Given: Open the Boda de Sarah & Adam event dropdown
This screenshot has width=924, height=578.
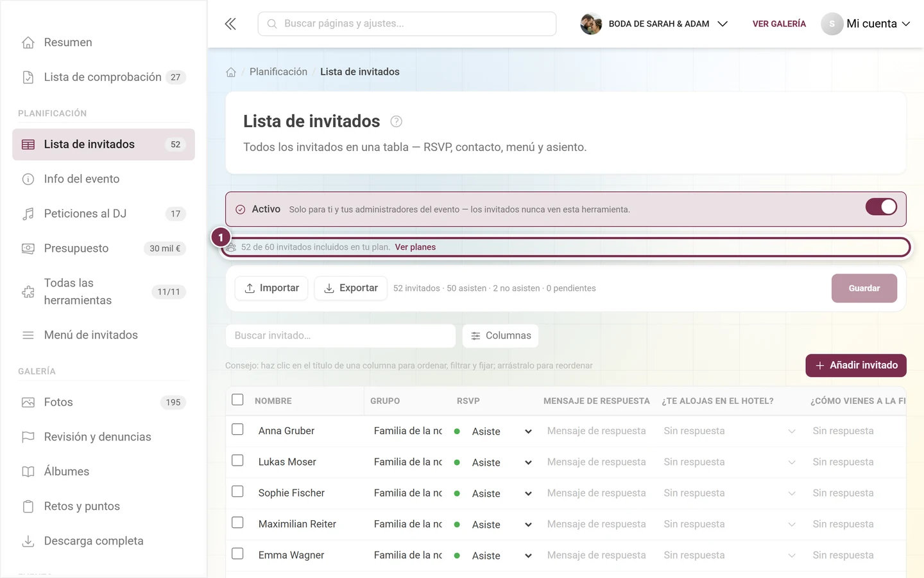Looking at the screenshot, I should [x=654, y=24].
